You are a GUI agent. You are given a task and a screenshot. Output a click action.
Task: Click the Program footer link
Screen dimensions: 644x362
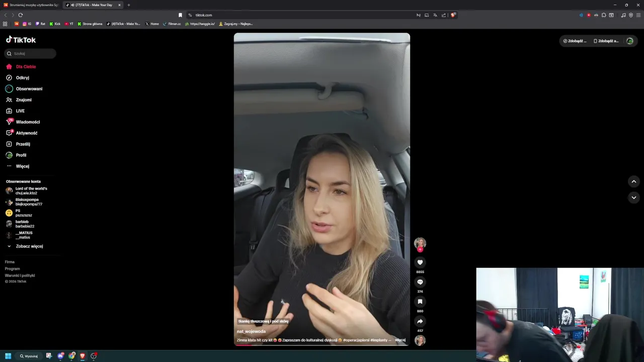[x=12, y=268]
